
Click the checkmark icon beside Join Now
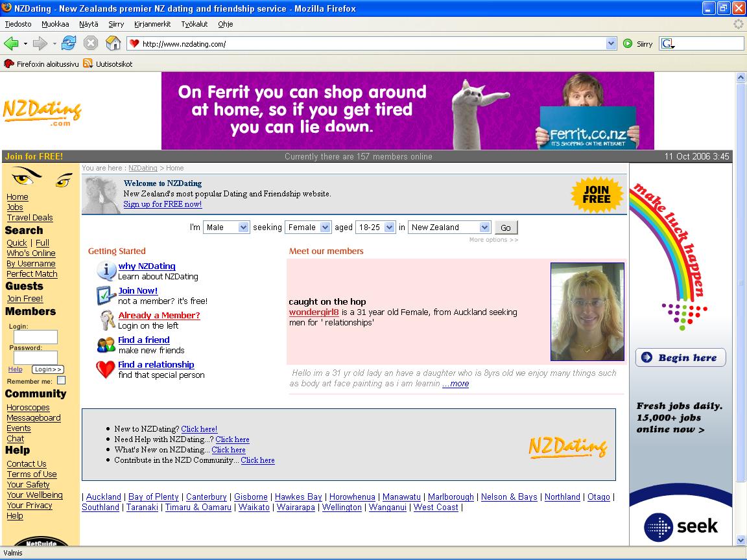coord(104,296)
